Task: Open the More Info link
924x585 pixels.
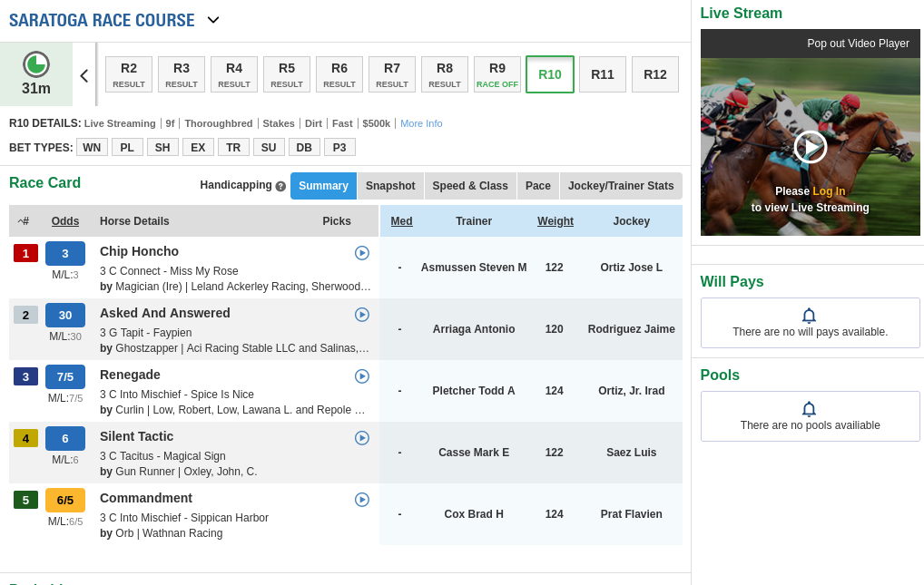Action: click(x=421, y=123)
